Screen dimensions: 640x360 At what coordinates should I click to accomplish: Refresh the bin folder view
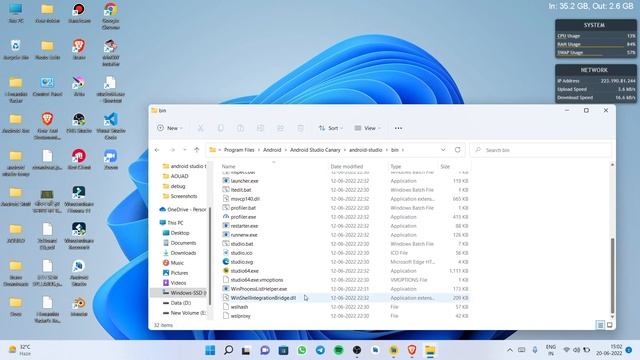(458, 150)
